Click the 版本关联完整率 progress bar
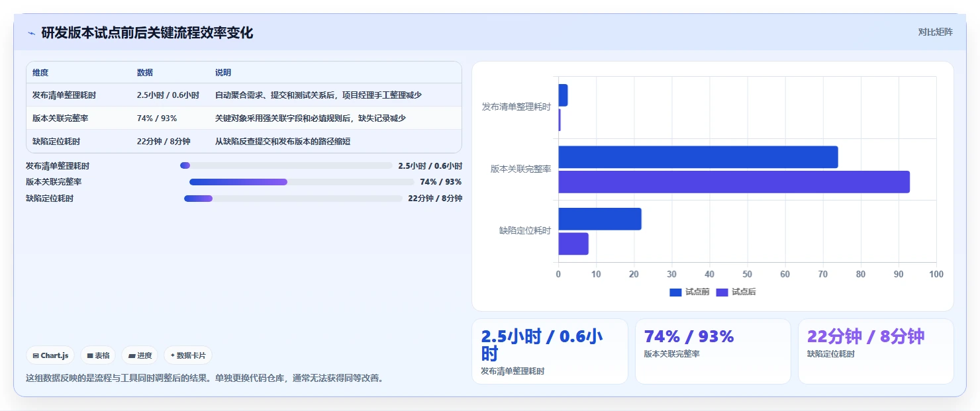 click(302, 182)
